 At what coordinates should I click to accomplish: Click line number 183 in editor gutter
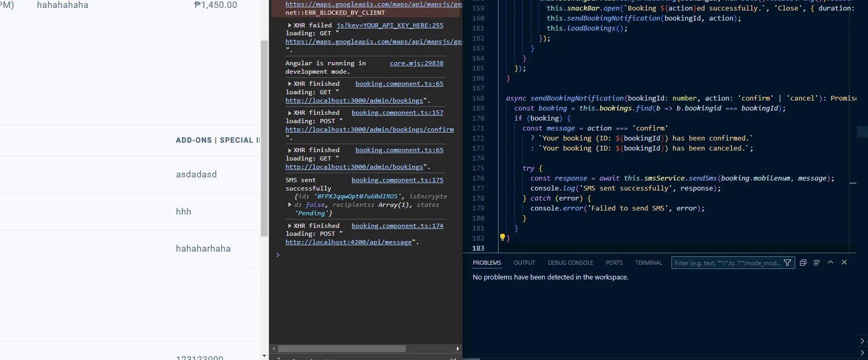(478, 248)
